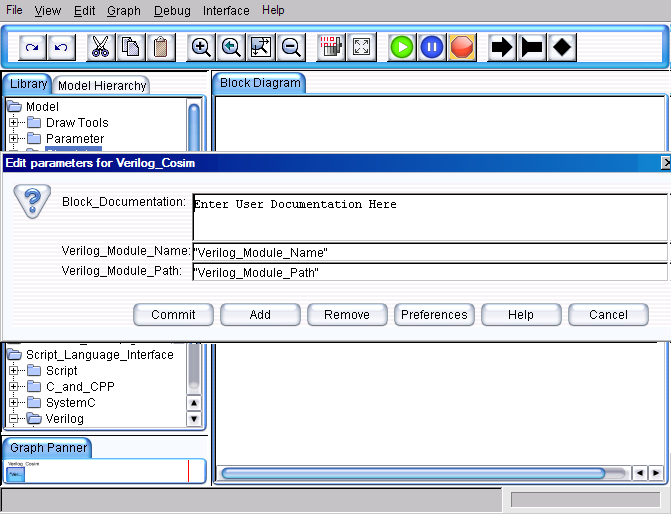Click the Verilog_Cosim thumbnail in Graph Panner
The height and width of the screenshot is (514, 671).
click(x=16, y=474)
